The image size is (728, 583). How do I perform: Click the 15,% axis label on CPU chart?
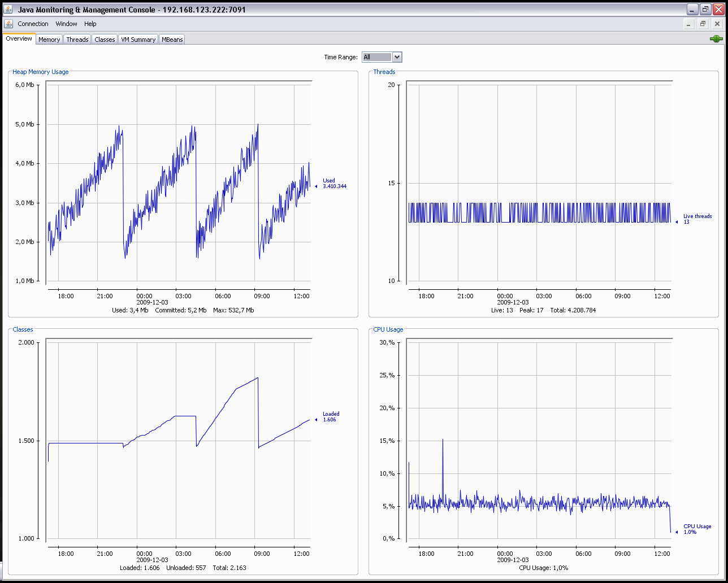387,441
